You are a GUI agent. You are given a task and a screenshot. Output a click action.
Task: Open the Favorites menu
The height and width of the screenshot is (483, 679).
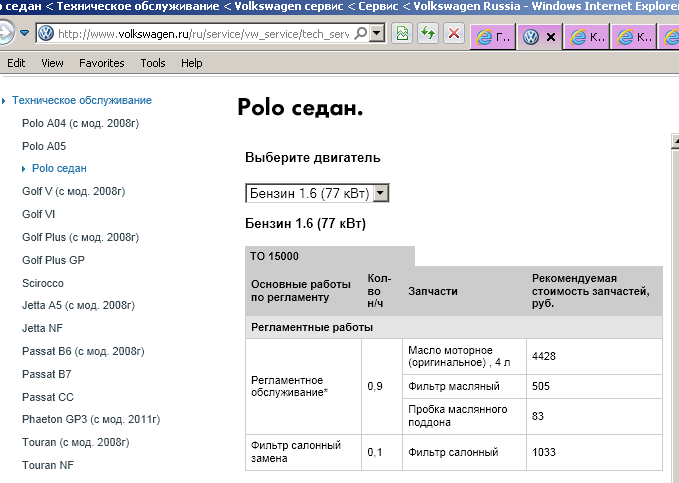pyautogui.click(x=101, y=63)
